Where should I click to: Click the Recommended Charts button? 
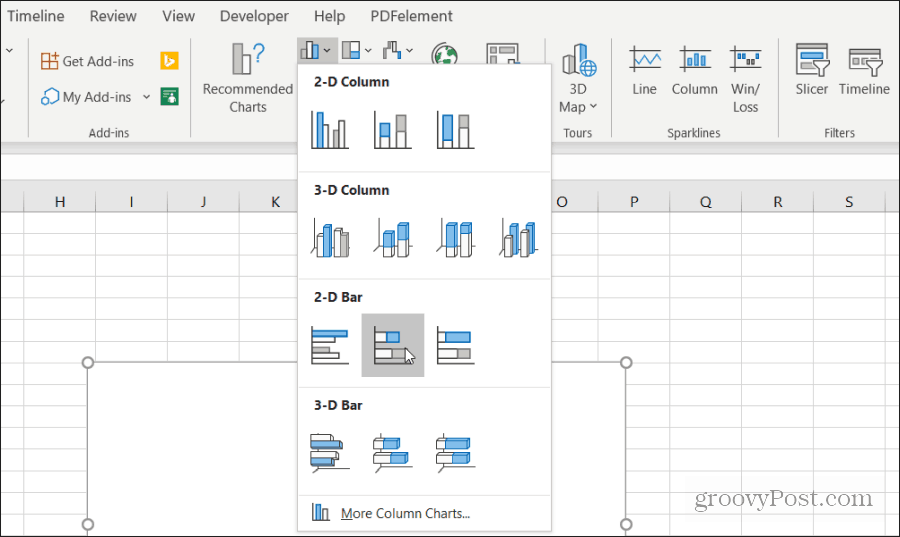coord(247,78)
